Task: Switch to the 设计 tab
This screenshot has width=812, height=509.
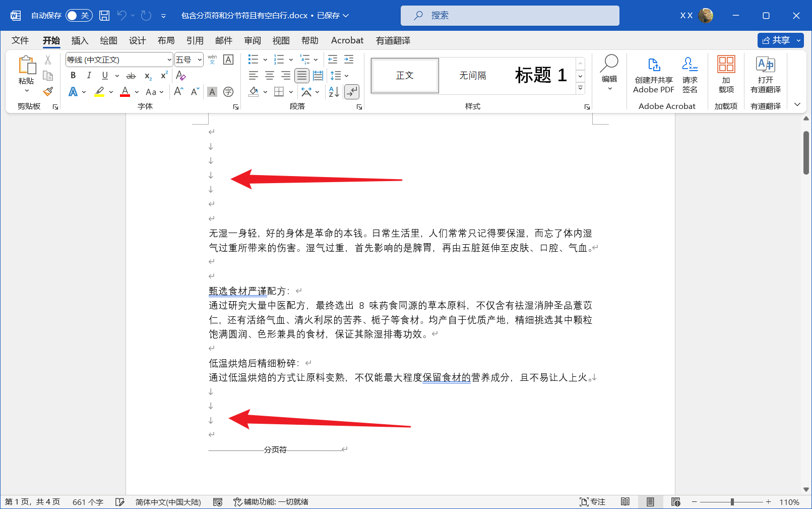Action: 137,40
